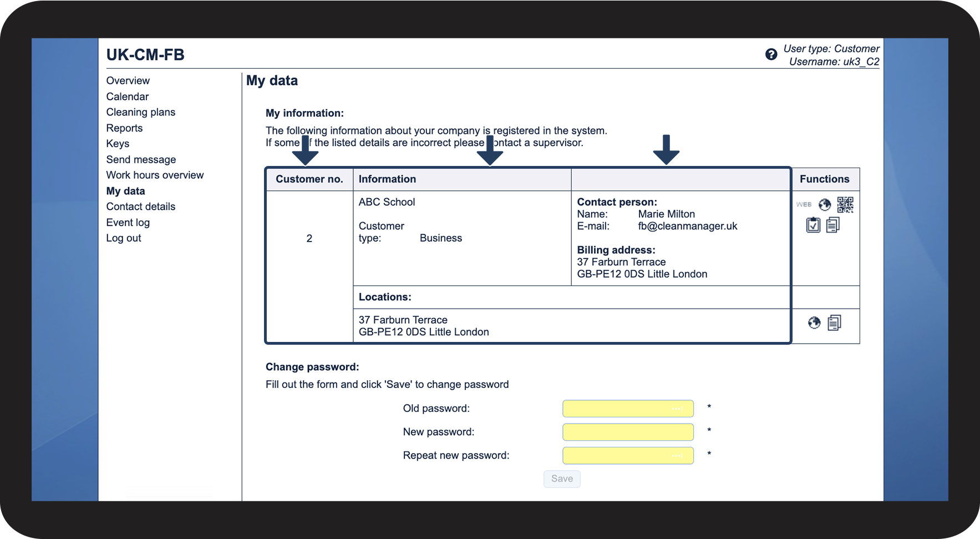Click the Billing address heading
980x539 pixels.
616,250
